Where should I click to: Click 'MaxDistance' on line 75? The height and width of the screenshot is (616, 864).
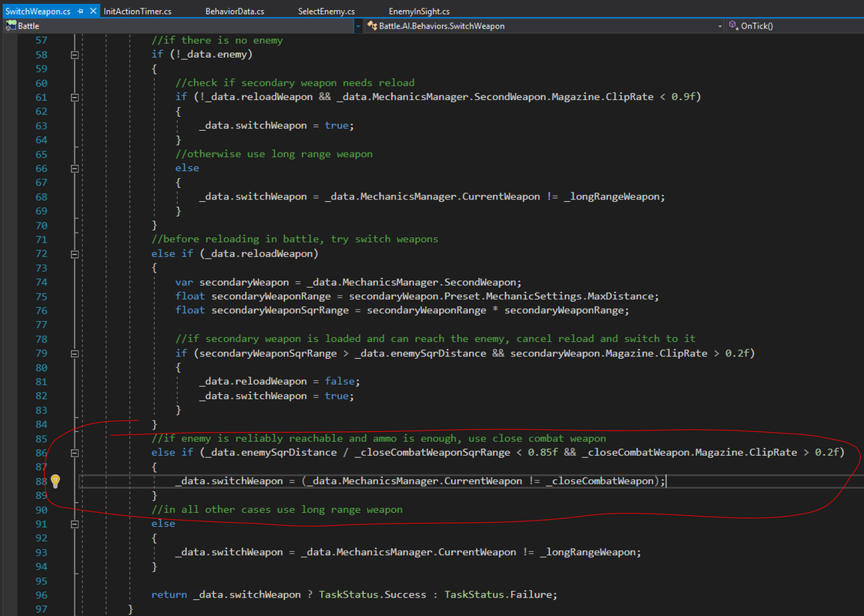coord(620,296)
